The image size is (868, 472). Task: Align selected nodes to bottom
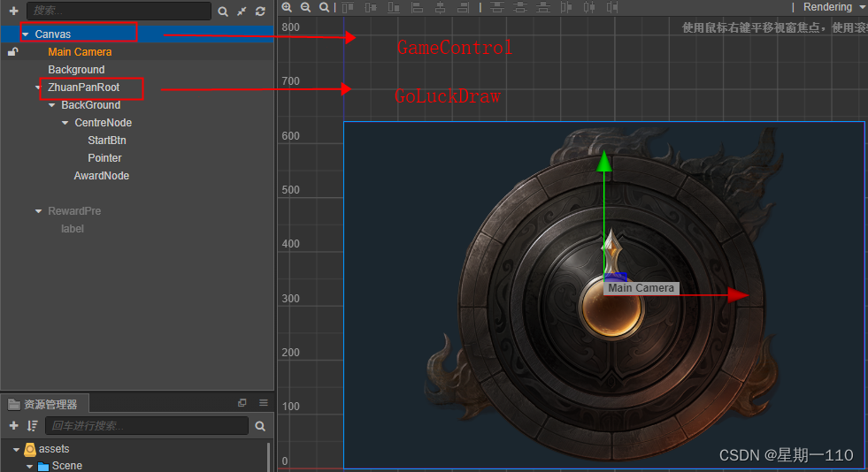[394, 7]
